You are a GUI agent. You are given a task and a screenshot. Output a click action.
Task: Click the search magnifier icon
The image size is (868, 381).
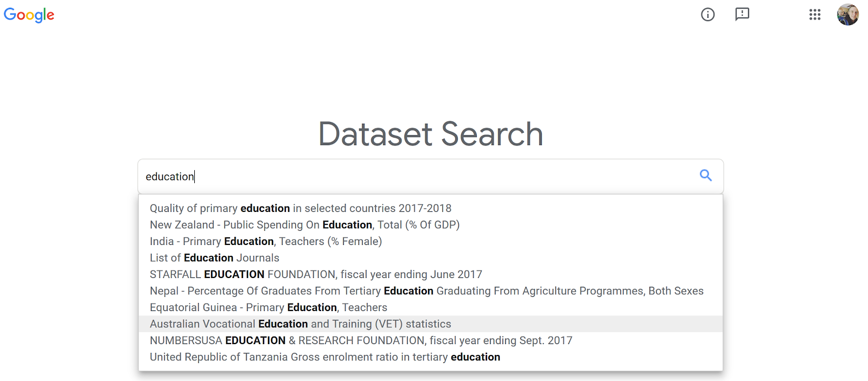(x=705, y=176)
